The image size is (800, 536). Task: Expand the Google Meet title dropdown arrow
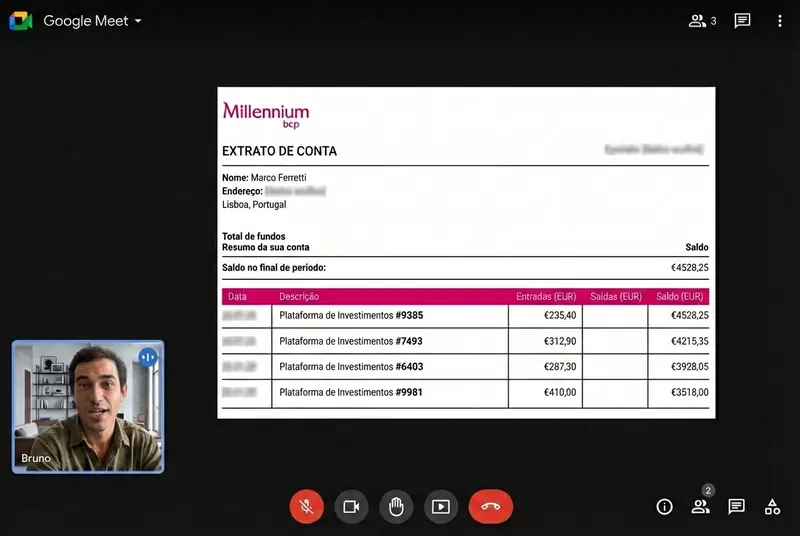138,21
